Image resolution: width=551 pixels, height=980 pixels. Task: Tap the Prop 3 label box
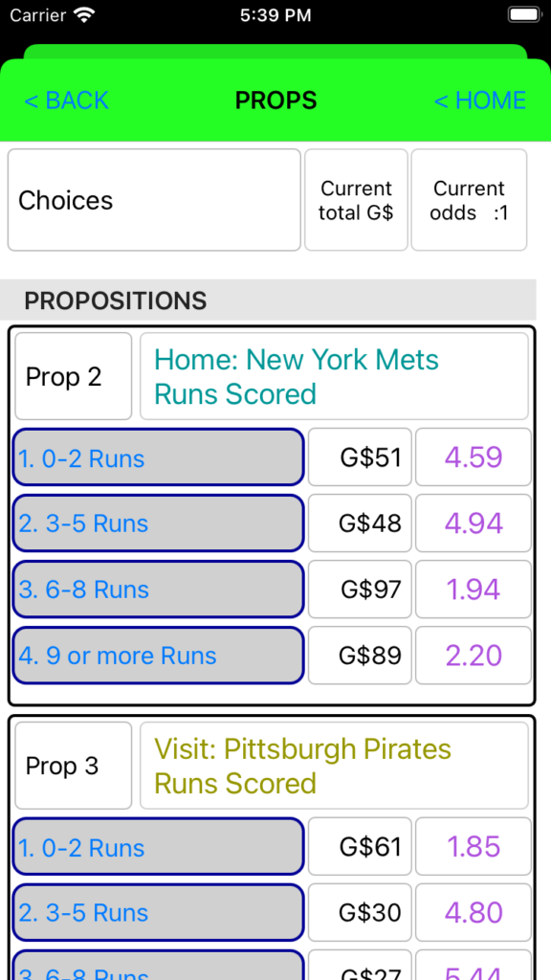tap(73, 766)
